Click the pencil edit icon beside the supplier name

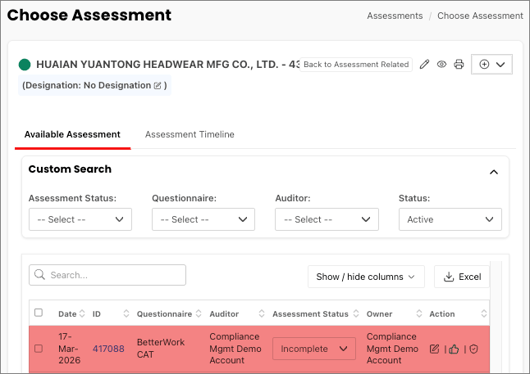[x=425, y=64]
